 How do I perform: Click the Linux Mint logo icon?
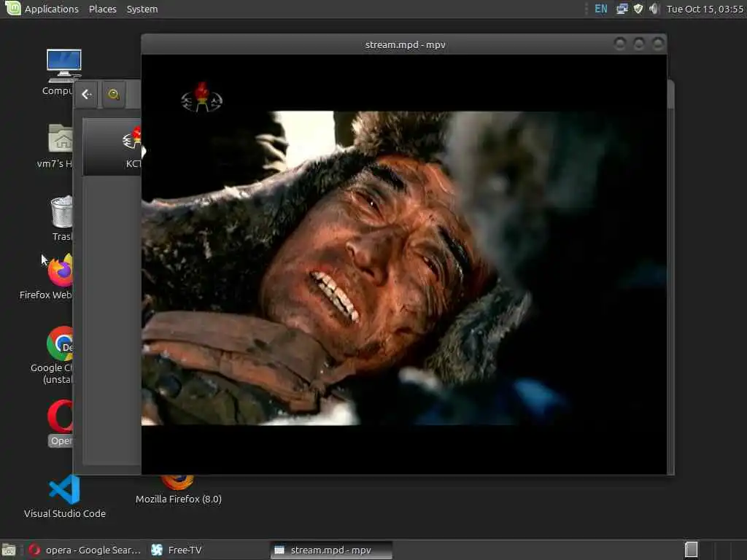13,8
